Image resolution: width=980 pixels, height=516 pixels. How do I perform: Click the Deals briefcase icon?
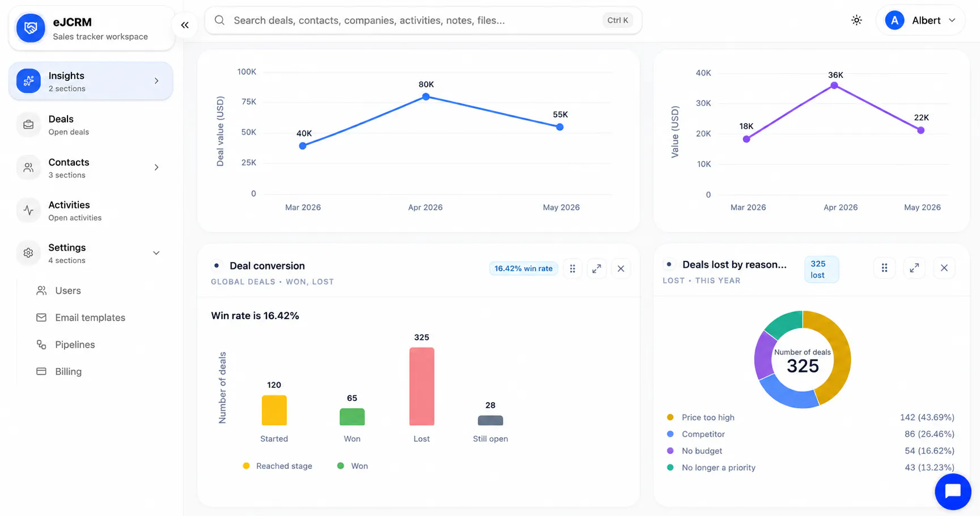(28, 125)
